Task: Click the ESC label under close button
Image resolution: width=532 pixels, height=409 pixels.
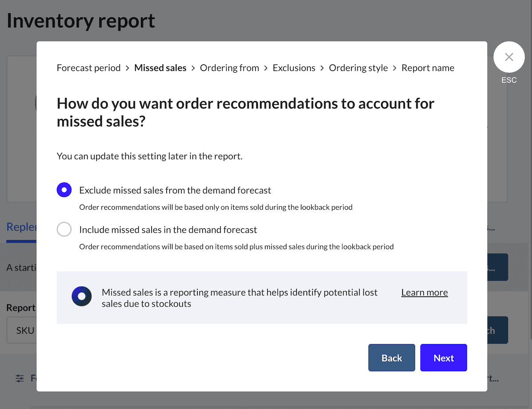Action: click(509, 80)
